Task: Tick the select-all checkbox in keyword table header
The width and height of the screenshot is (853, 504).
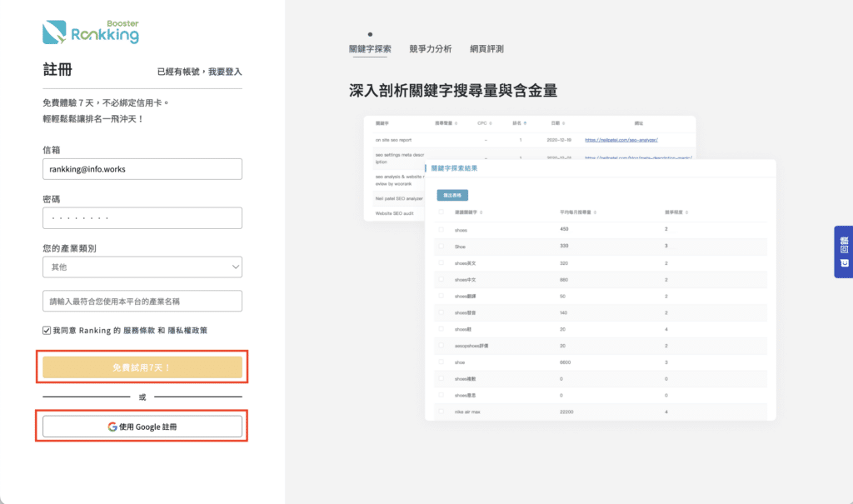Action: (441, 212)
